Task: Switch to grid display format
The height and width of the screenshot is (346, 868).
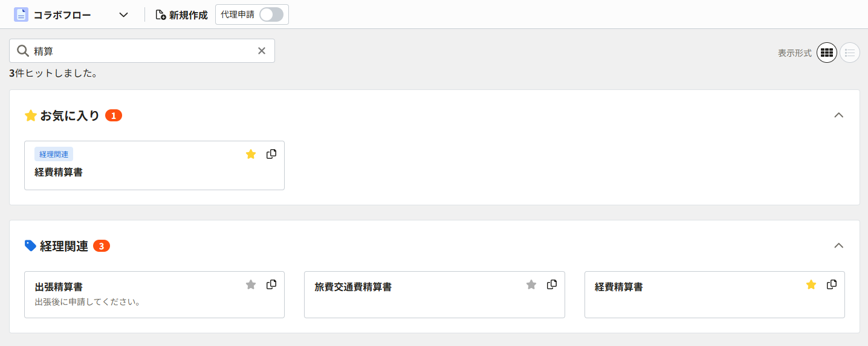Action: pos(827,53)
